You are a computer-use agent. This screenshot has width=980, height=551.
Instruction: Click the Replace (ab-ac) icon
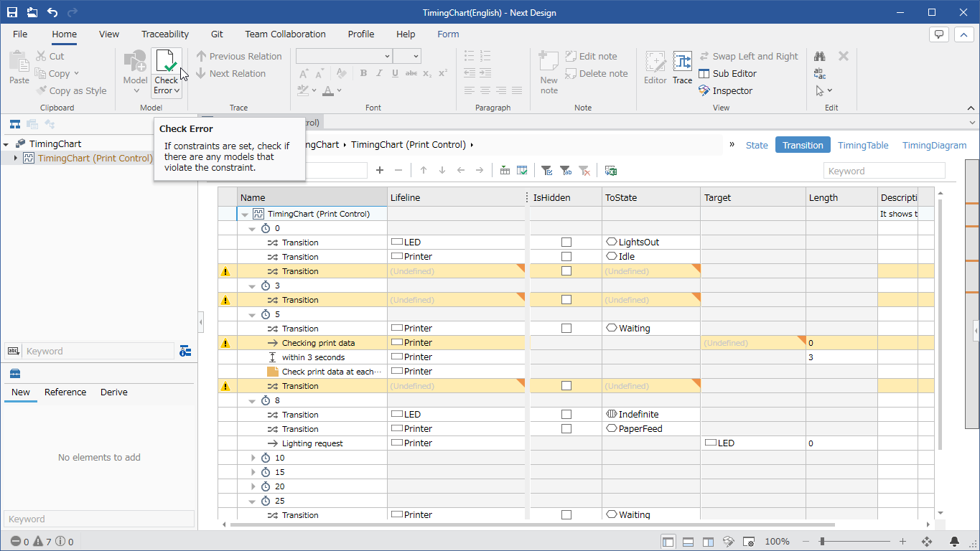point(820,73)
